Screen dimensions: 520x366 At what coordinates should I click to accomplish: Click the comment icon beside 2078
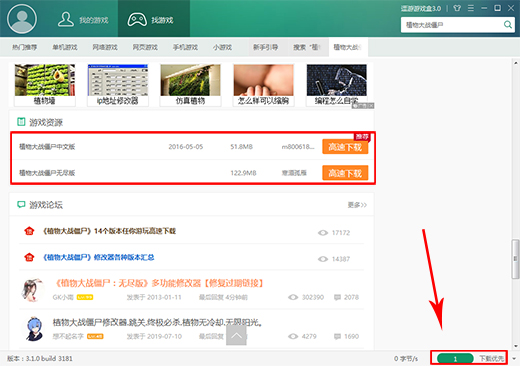tap(337, 297)
